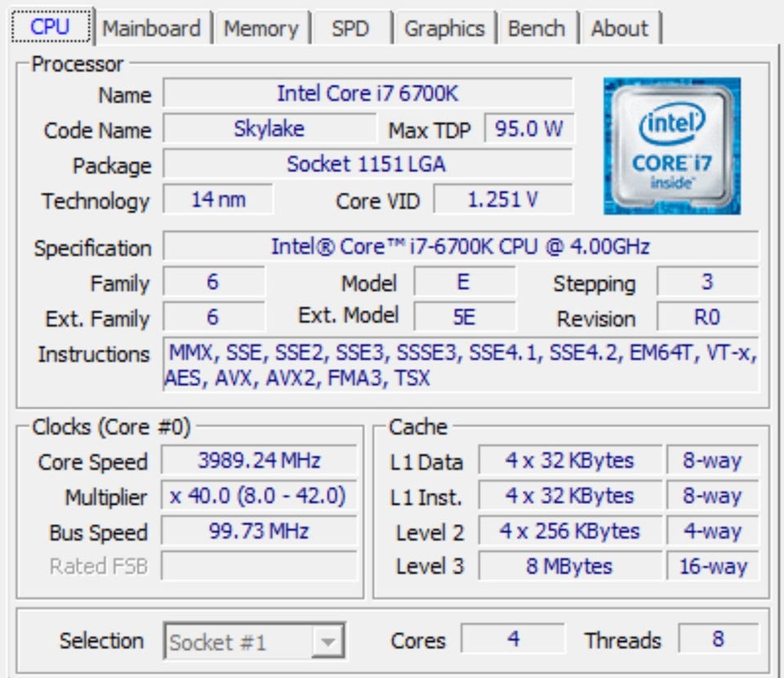
Task: Click the Level 2 size 4 x 256 KBytes
Action: [x=570, y=530]
